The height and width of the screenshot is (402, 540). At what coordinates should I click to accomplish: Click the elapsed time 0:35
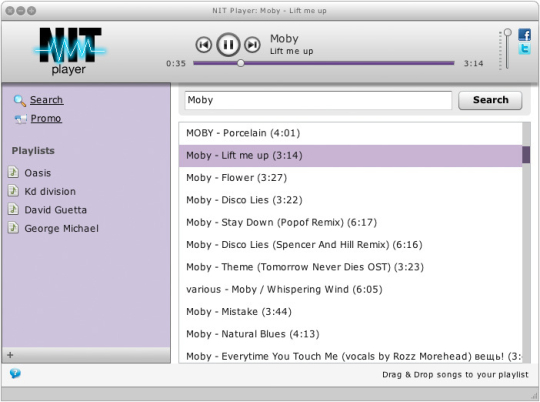click(176, 63)
